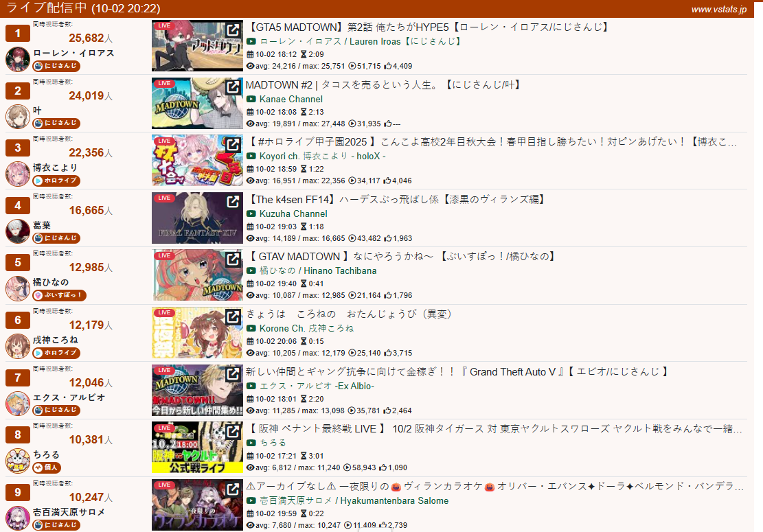Click 個人 tag under ちろる
This screenshot has height=532, width=763.
click(47, 467)
